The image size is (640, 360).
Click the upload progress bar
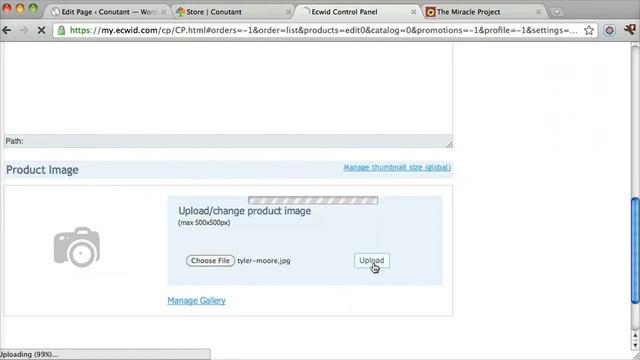tap(313, 200)
